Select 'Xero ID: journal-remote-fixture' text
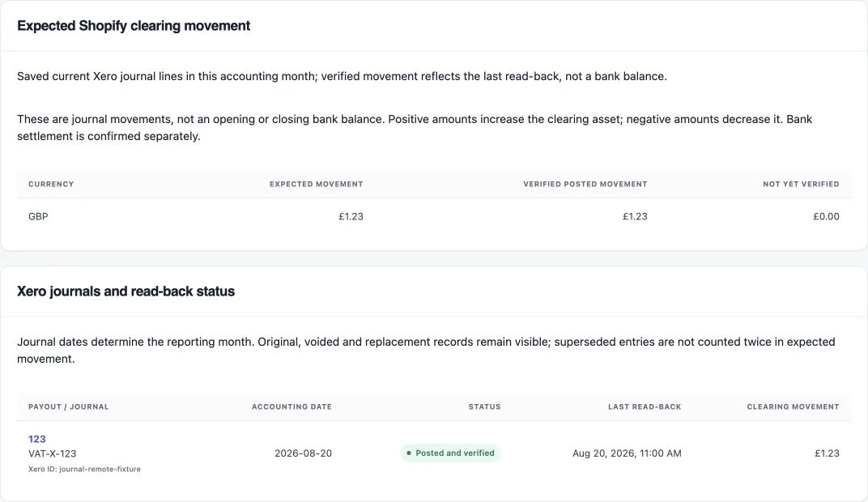The image size is (868, 502). pos(84,469)
